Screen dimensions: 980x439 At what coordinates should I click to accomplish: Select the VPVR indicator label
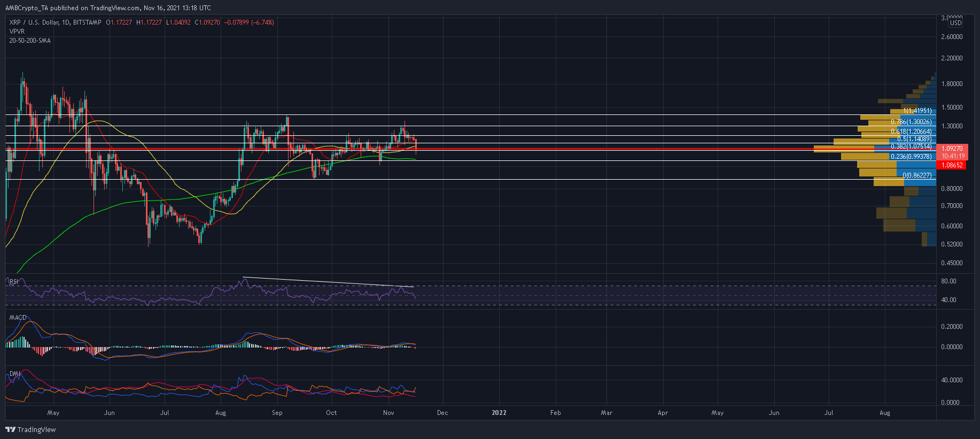(x=17, y=32)
